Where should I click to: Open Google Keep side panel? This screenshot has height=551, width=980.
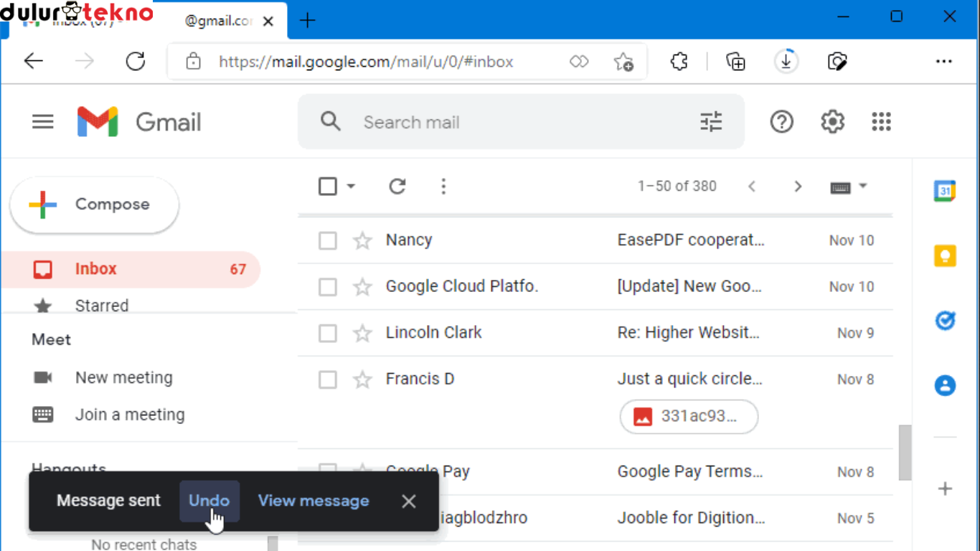point(945,255)
